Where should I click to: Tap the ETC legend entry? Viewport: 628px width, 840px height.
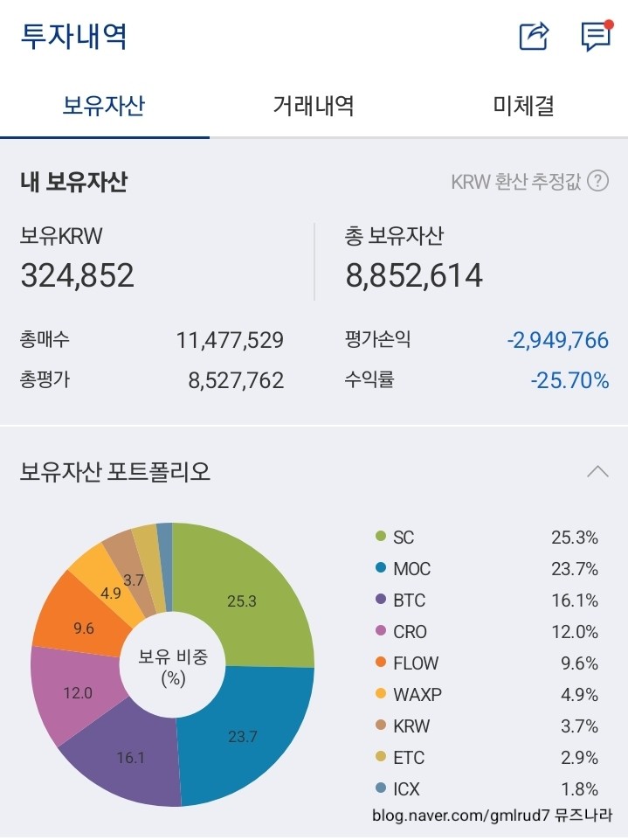409,758
